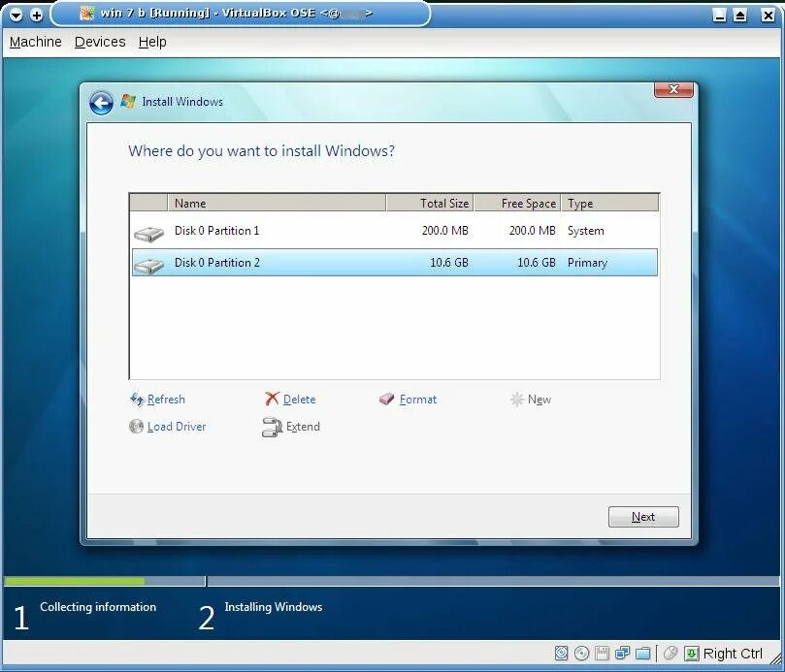The image size is (785, 672).
Task: Click the Primary type cell
Action: point(587,263)
